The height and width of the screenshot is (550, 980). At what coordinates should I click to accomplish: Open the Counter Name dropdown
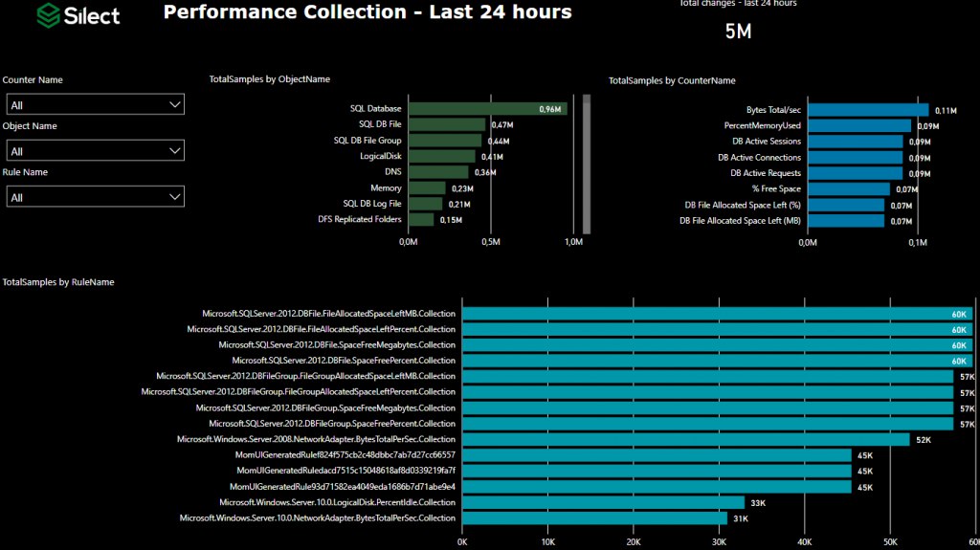point(95,104)
